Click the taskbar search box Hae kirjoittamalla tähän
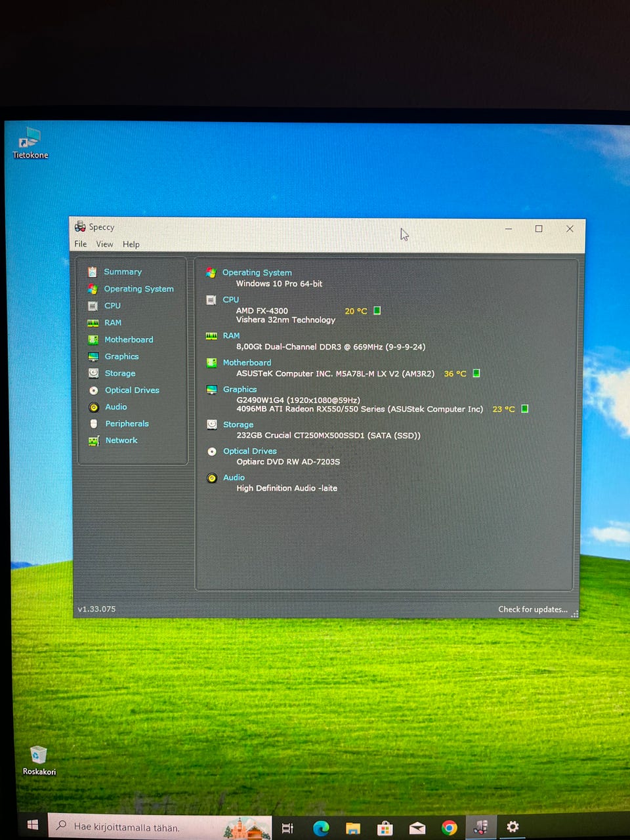Screen dimensions: 630x840 coord(159,827)
